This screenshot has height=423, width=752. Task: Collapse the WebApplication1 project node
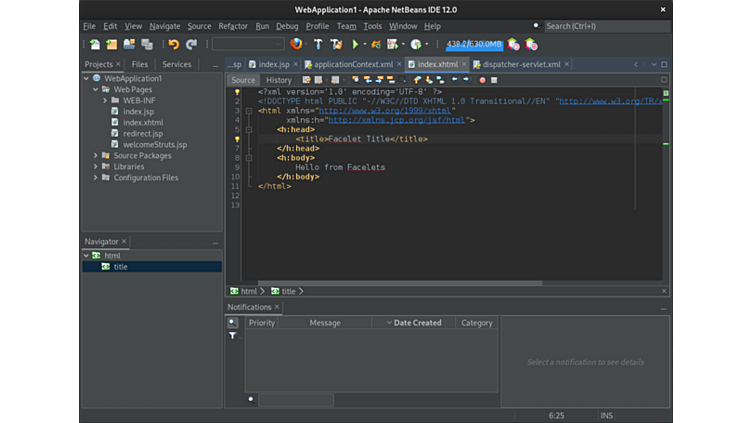[86, 78]
